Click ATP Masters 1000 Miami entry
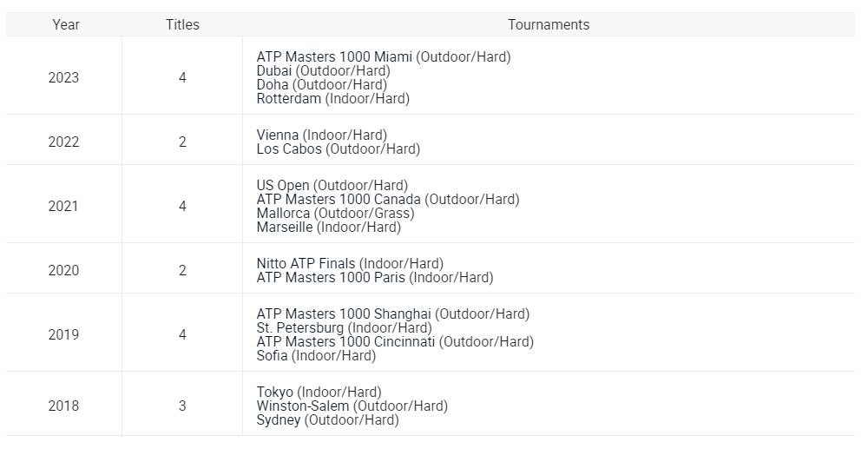The image size is (868, 462). [x=384, y=57]
